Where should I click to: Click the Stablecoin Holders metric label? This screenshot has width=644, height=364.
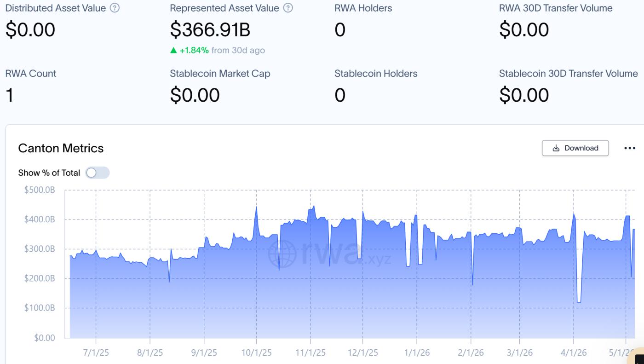coord(376,74)
